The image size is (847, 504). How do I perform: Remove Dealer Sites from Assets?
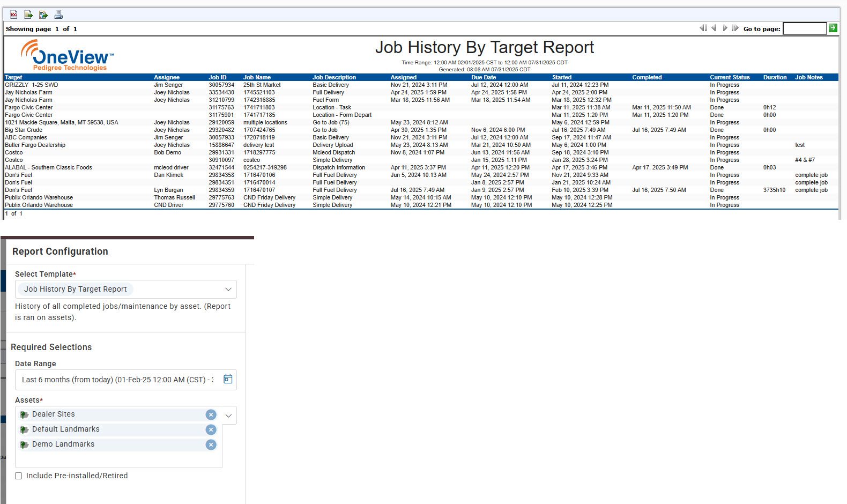point(211,414)
